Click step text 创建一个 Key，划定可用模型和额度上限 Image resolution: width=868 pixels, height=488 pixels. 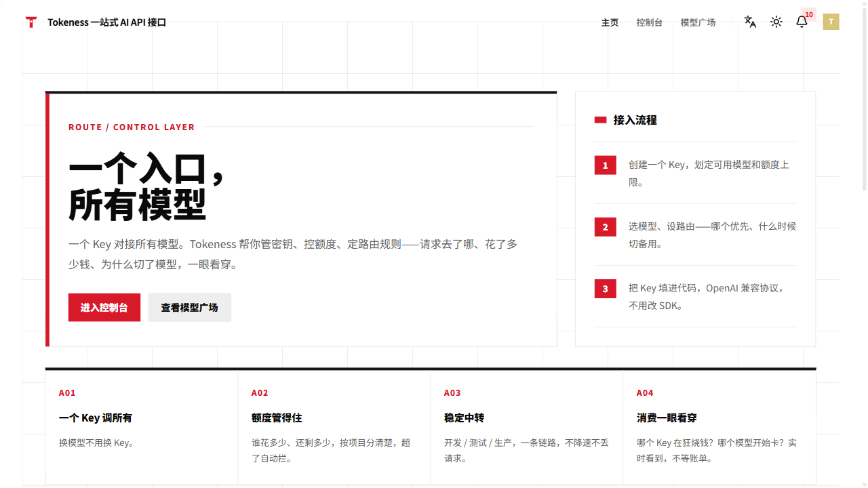[709, 174]
